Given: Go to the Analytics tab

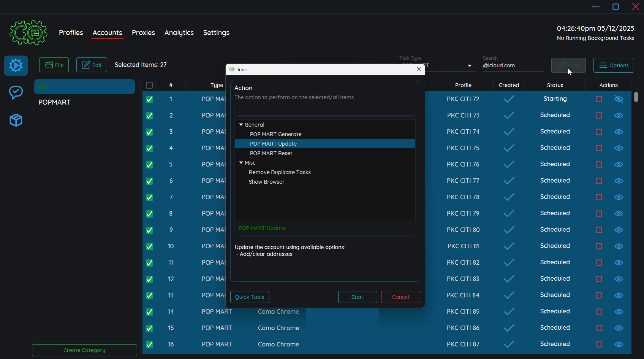Looking at the screenshot, I should pyautogui.click(x=179, y=33).
